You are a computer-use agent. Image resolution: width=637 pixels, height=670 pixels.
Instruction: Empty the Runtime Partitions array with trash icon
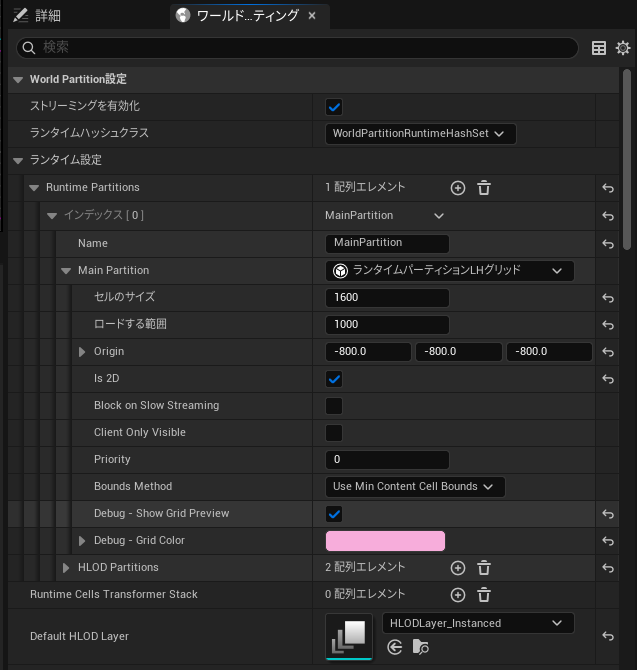tap(484, 188)
